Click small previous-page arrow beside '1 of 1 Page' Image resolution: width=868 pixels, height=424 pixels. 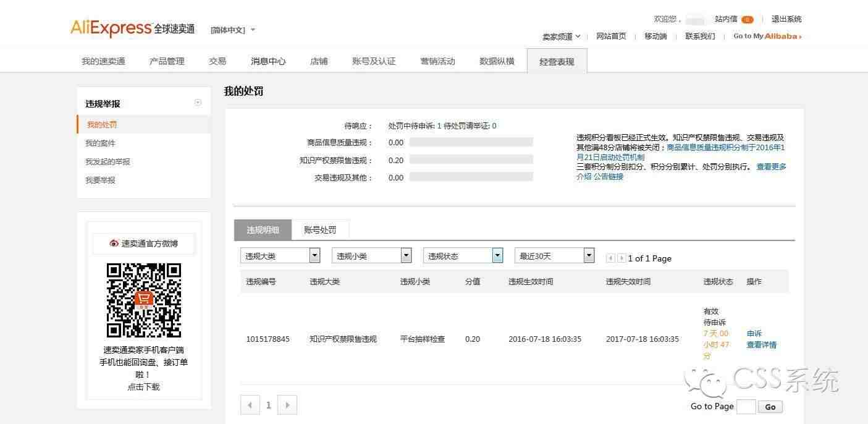pos(610,258)
